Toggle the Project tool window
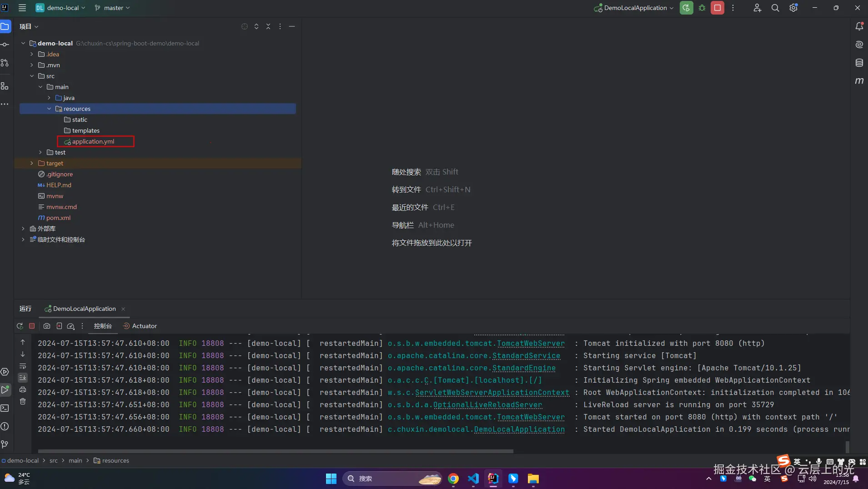The image size is (868, 489). (5, 26)
